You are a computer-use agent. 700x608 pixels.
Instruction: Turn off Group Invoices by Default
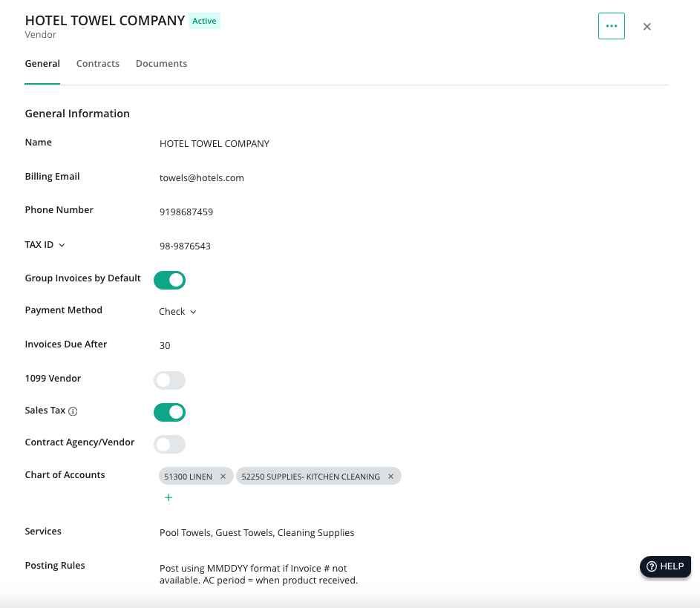click(x=170, y=280)
